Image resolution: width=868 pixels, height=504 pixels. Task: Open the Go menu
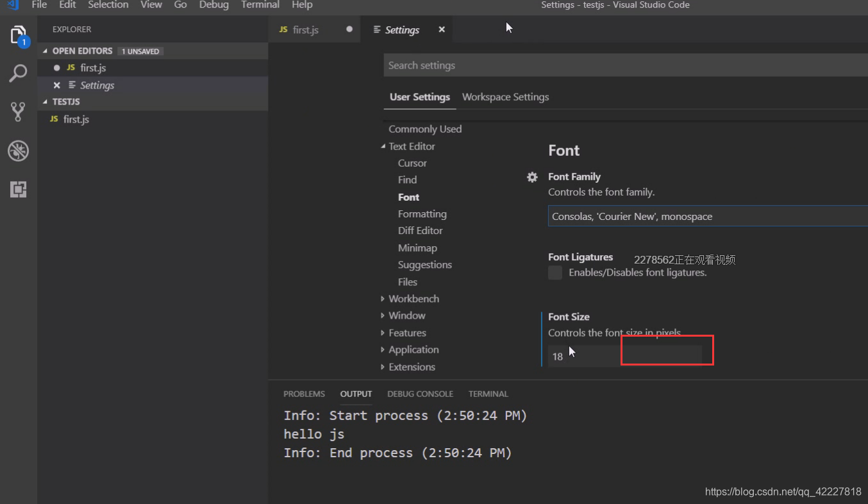(x=181, y=4)
